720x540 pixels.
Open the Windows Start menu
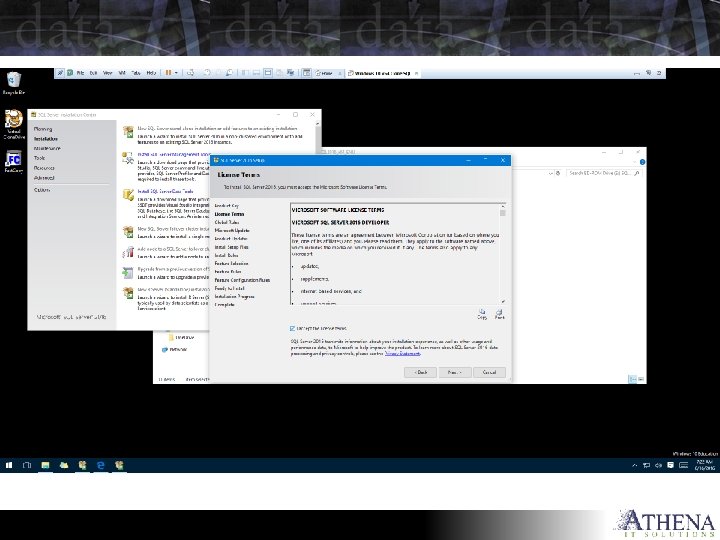coord(9,465)
